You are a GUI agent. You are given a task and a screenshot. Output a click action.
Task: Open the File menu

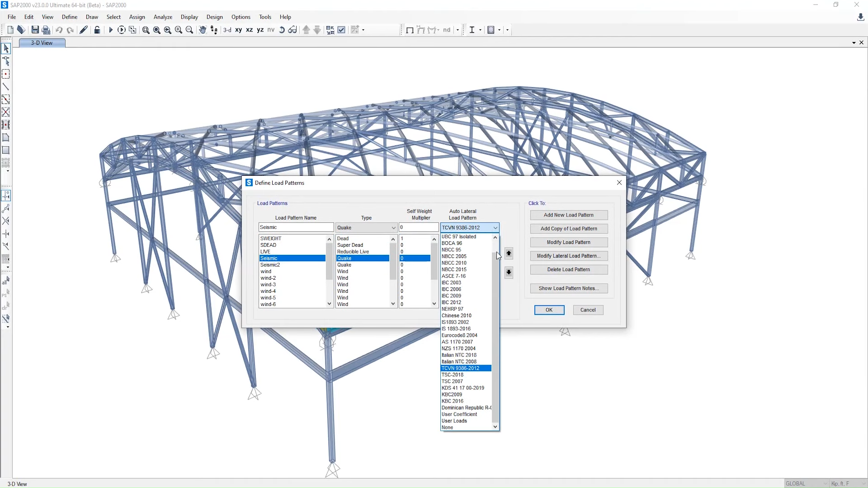tap(12, 17)
